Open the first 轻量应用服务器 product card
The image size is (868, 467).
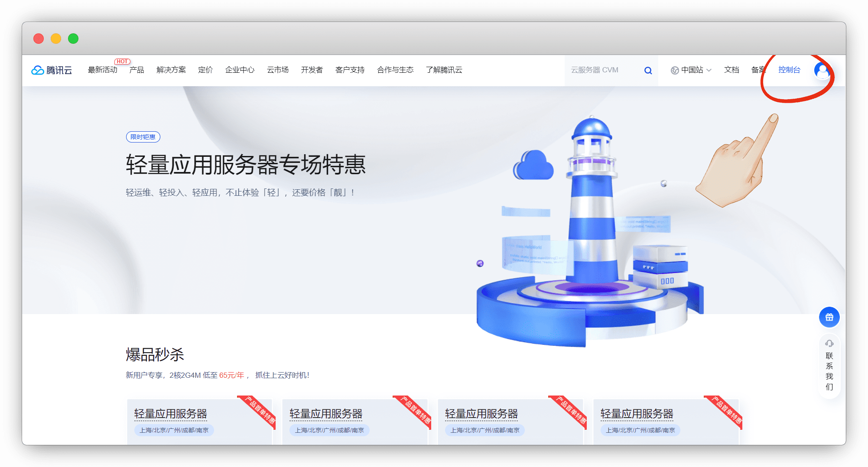tap(199, 420)
